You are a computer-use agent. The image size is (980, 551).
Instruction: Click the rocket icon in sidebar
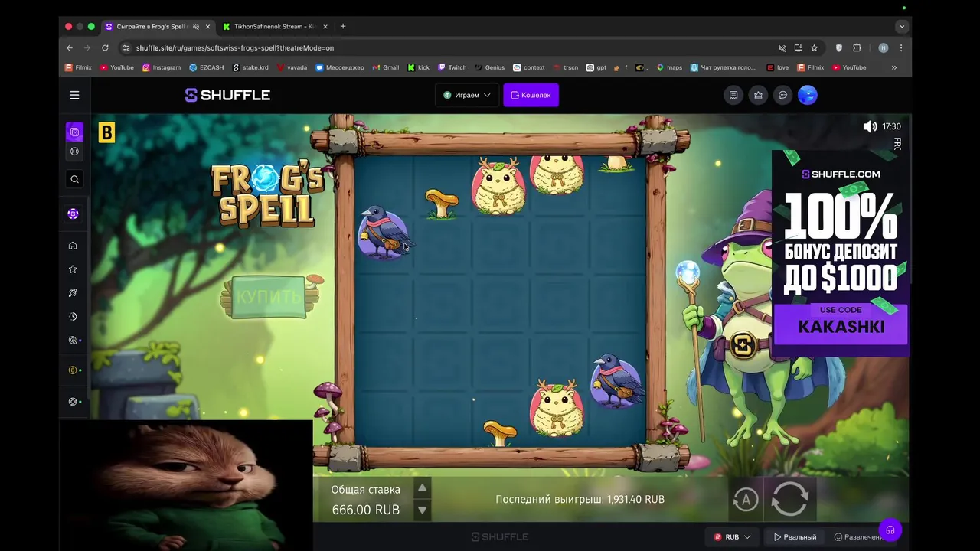pos(73,293)
